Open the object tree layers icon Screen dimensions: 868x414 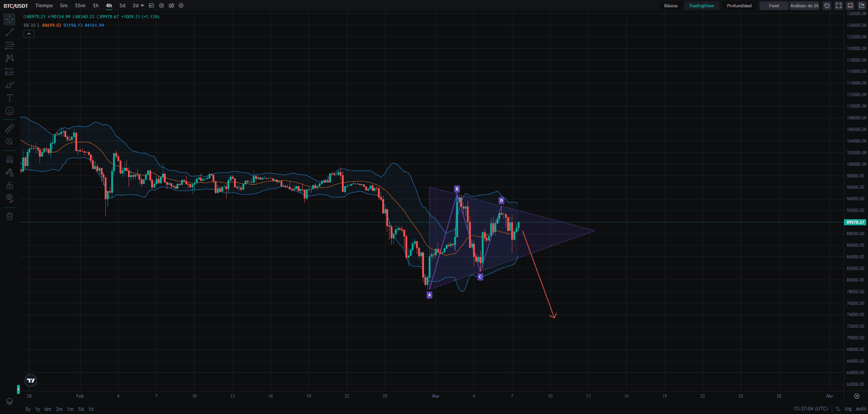(x=10, y=402)
